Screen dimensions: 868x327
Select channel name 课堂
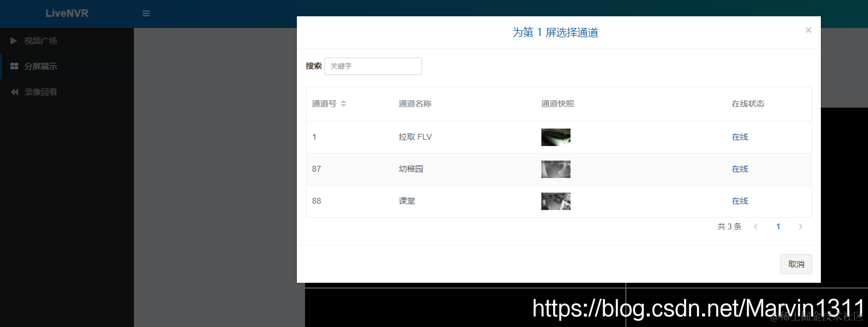(407, 201)
